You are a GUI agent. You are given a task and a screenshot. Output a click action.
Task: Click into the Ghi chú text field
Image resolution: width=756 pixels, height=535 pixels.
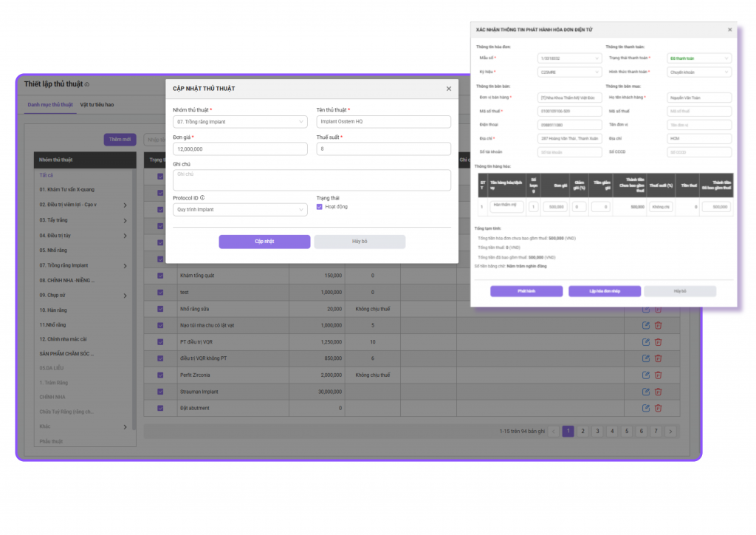pyautogui.click(x=312, y=180)
